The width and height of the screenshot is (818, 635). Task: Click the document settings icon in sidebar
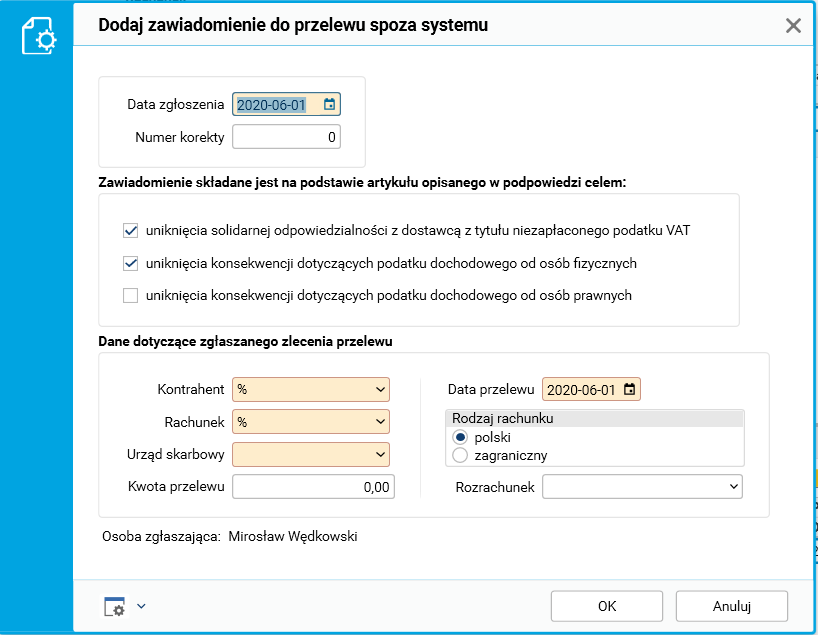pos(39,37)
